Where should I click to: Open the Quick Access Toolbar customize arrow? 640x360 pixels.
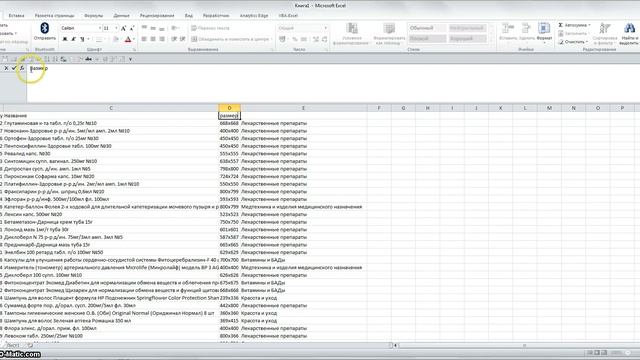130,59
